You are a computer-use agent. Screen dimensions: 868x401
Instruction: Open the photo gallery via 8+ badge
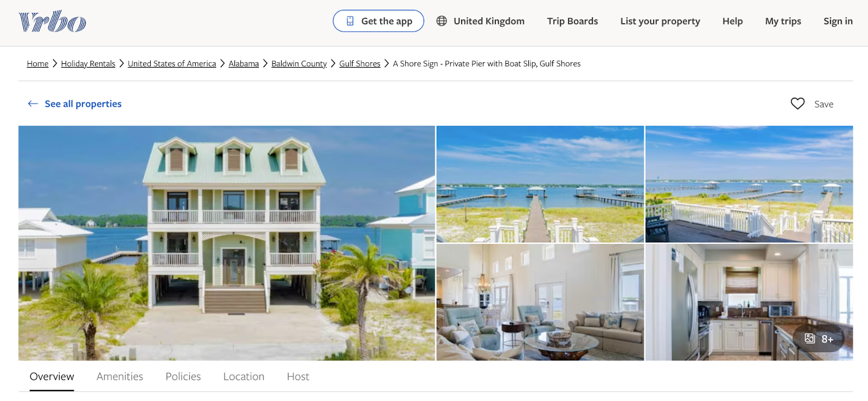(x=819, y=339)
